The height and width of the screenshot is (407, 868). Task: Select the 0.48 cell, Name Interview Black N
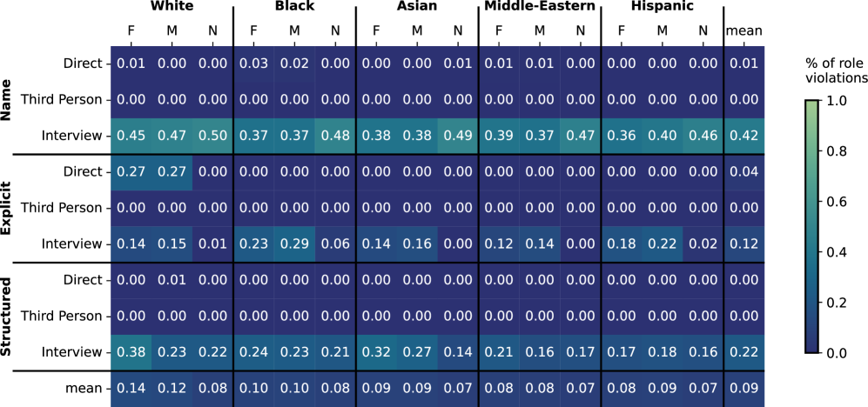coord(335,136)
